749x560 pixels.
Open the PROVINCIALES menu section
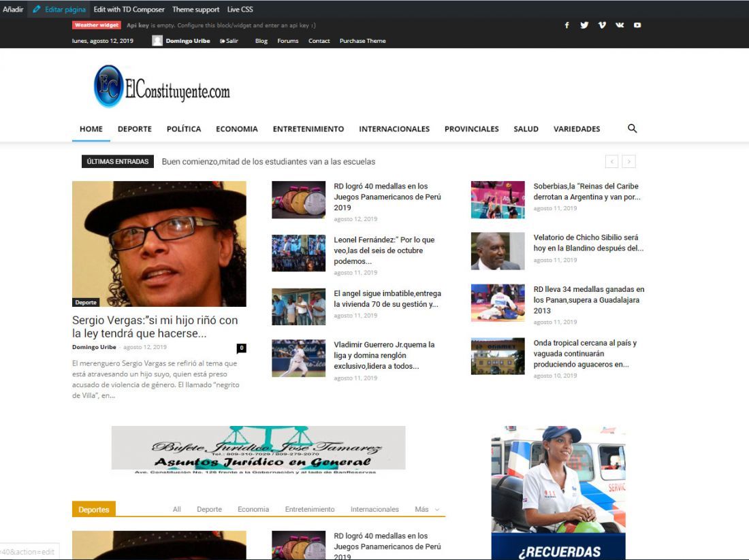[x=471, y=129]
